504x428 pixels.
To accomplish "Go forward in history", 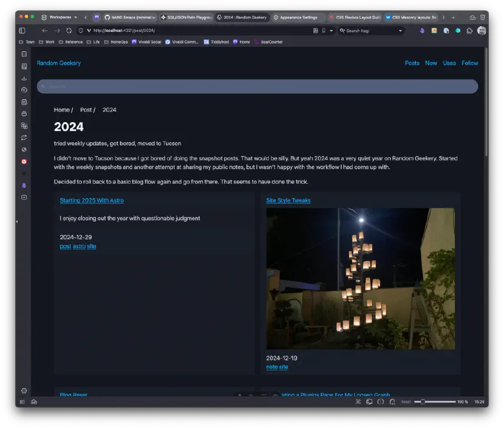I will (57, 31).
